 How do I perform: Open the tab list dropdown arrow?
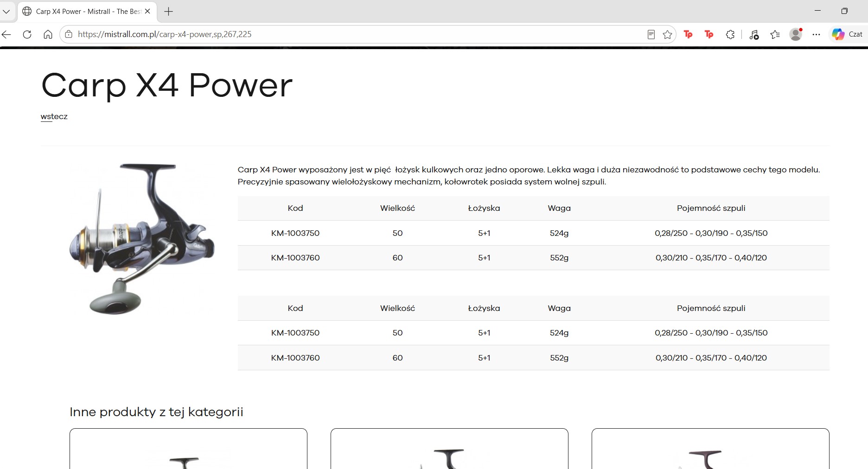(x=6, y=12)
